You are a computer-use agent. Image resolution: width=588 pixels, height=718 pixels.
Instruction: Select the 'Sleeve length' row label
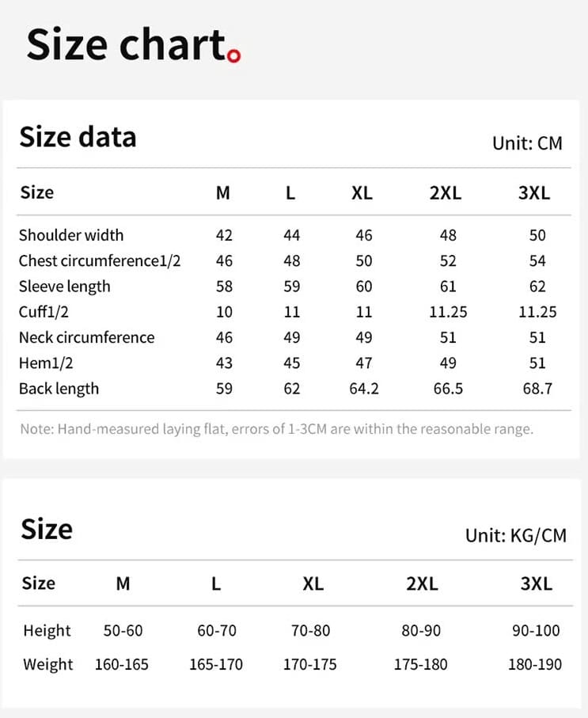point(65,287)
